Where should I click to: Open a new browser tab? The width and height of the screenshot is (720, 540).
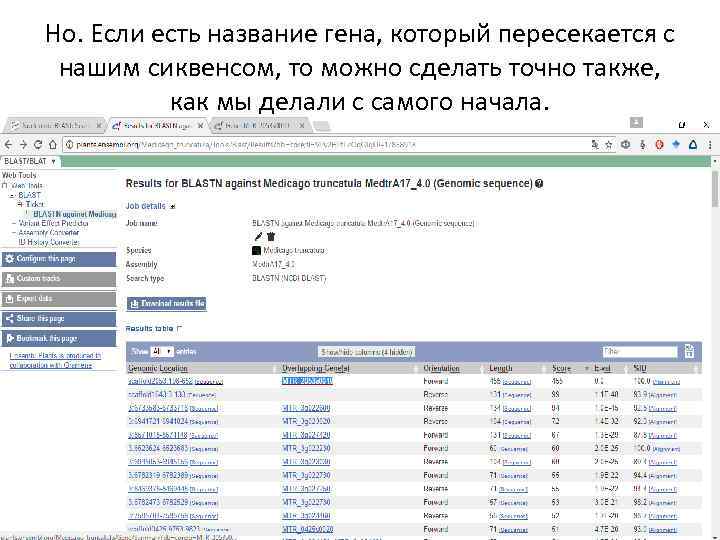pos(321,125)
